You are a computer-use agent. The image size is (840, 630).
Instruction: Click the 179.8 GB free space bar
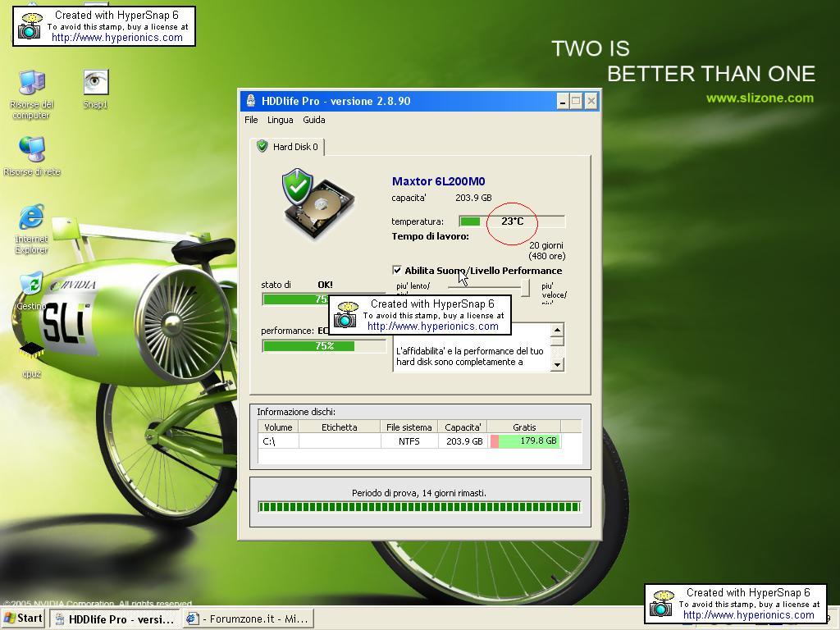coord(524,441)
